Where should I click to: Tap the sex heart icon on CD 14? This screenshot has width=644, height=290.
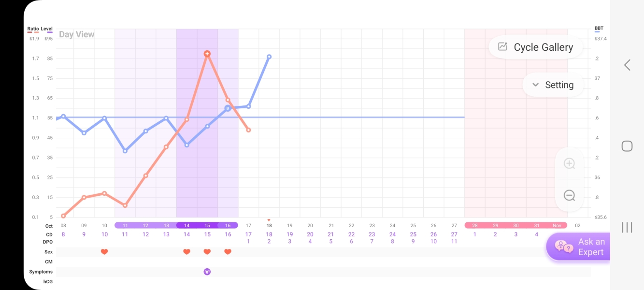pos(187,252)
